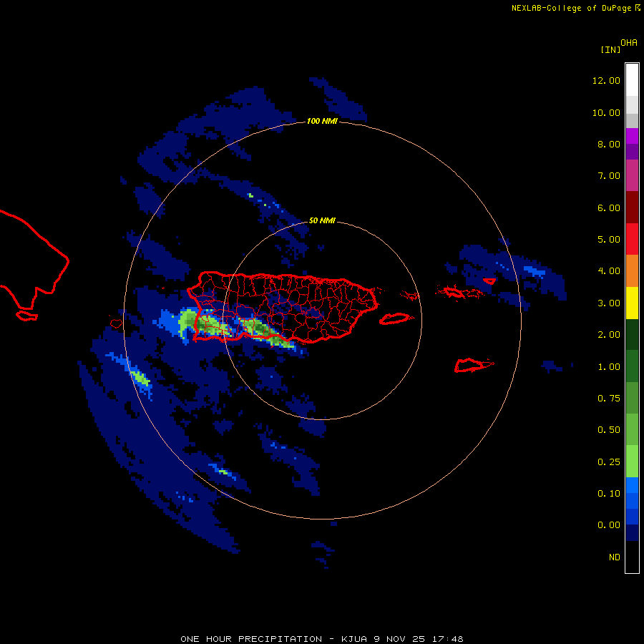Image resolution: width=644 pixels, height=644 pixels.
Task: Click the 100 NMI range ring label
Action: tap(322, 121)
